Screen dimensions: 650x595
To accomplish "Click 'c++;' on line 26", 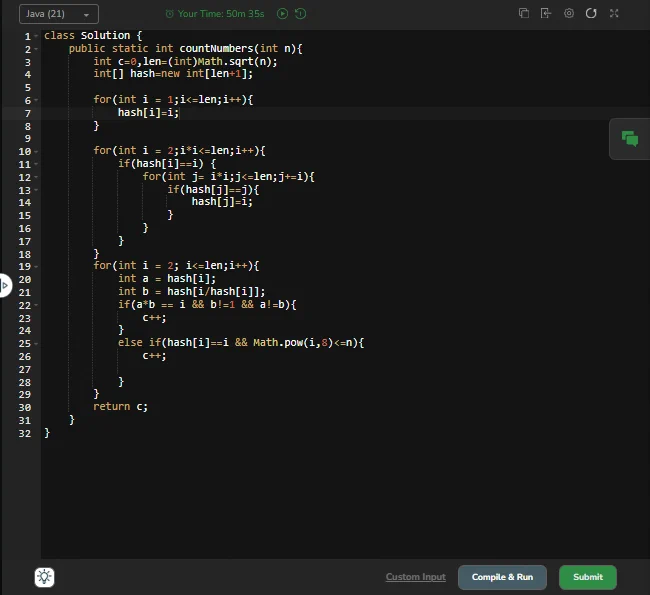I will pos(154,356).
